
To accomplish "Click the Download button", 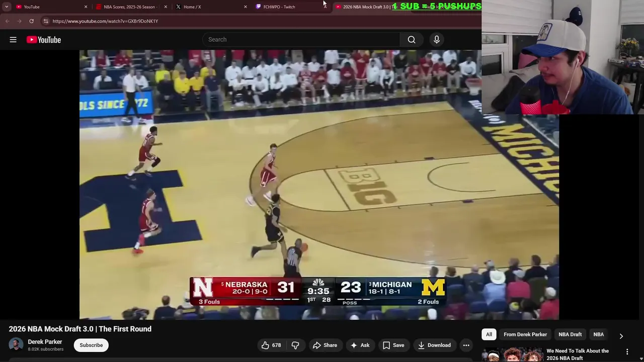I will click(434, 345).
